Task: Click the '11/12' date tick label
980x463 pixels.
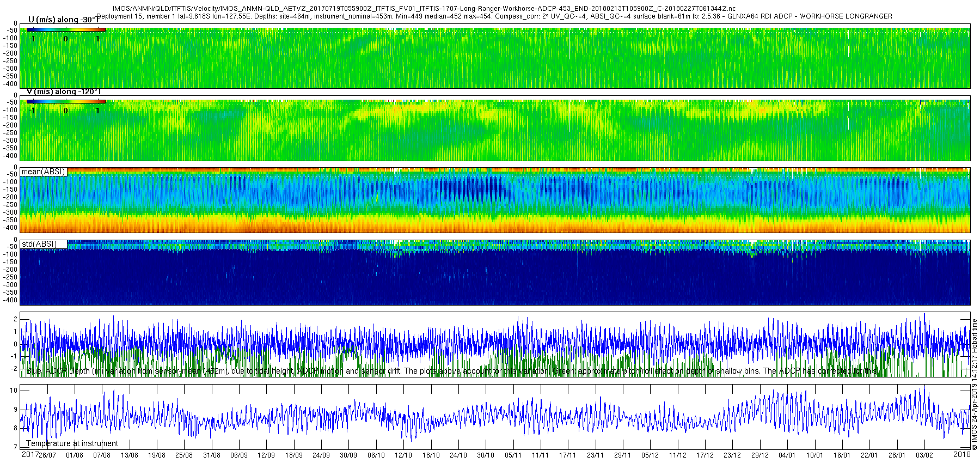Action: (678, 455)
